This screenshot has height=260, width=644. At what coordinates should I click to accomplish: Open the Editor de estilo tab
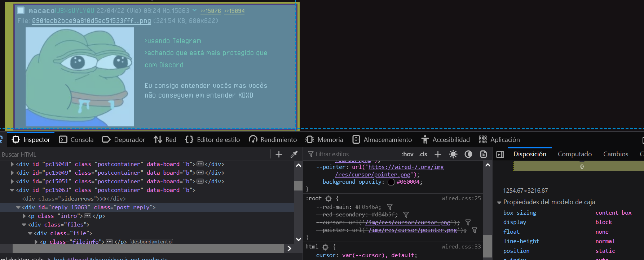212,140
